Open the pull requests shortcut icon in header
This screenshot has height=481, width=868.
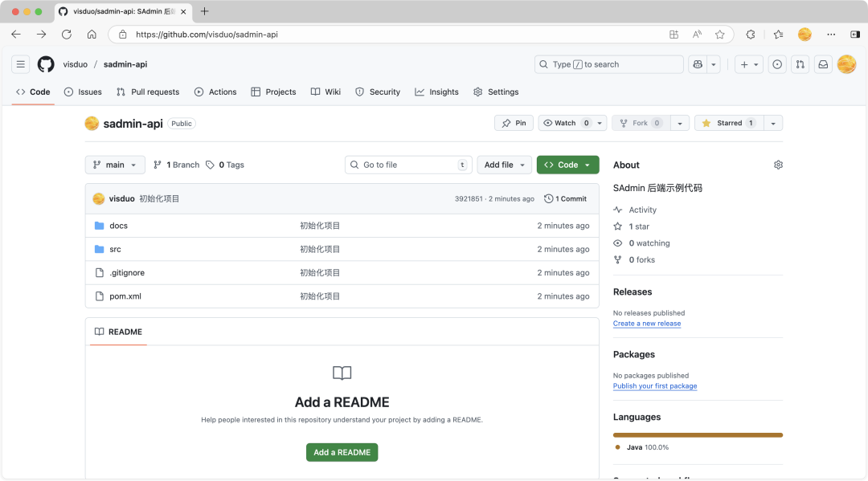(800, 64)
